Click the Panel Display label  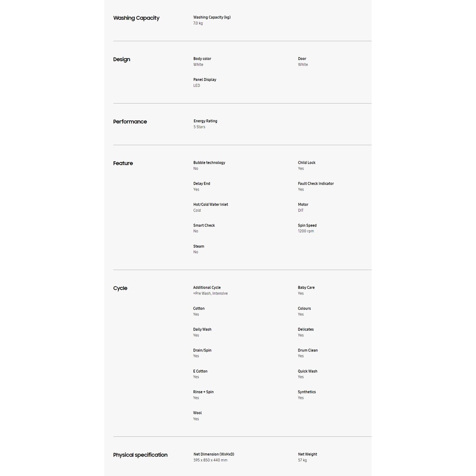tap(205, 79)
